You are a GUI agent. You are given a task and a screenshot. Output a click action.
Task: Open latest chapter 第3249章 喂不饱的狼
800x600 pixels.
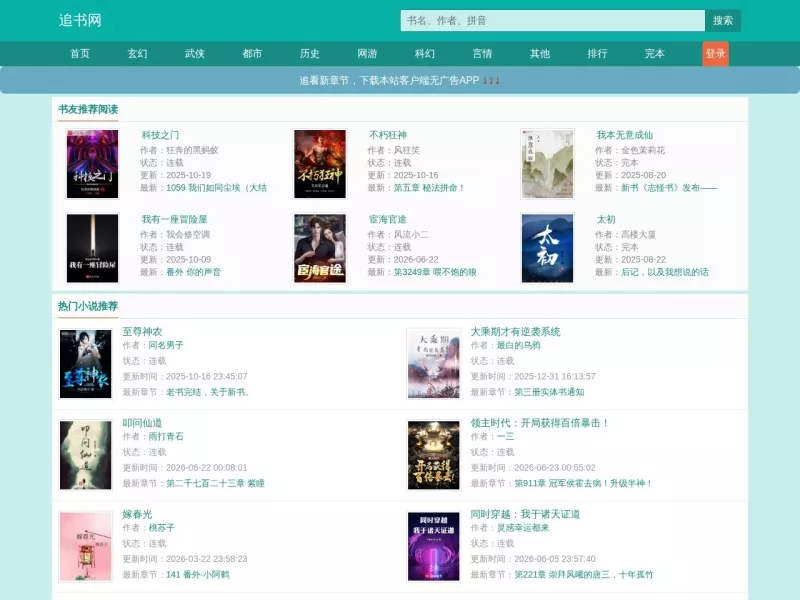[435, 272]
